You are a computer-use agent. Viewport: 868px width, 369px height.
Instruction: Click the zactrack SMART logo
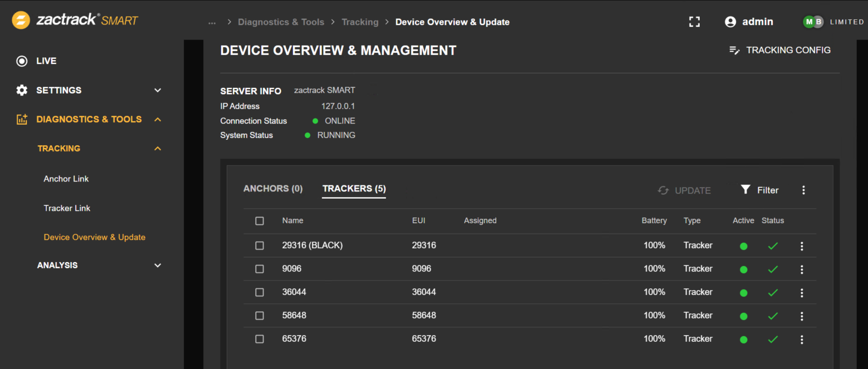tap(75, 21)
